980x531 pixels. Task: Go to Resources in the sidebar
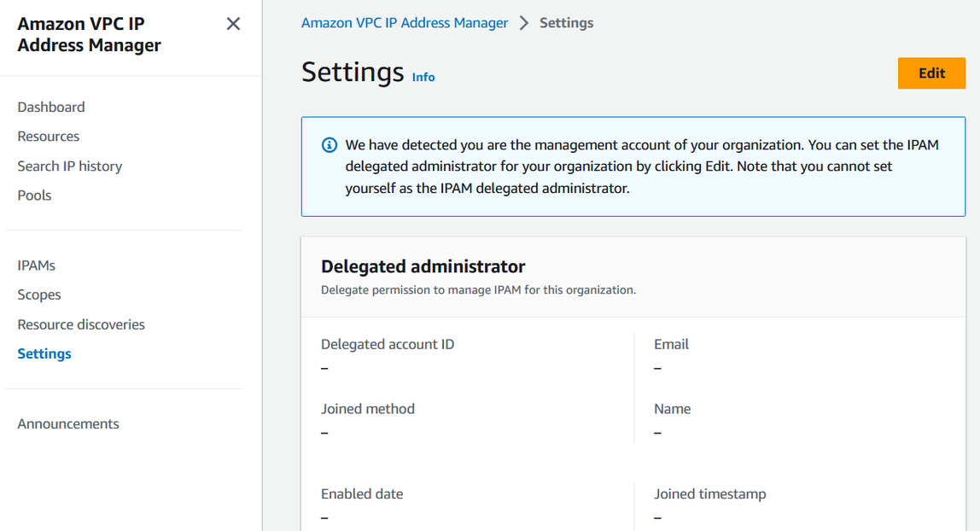click(49, 137)
